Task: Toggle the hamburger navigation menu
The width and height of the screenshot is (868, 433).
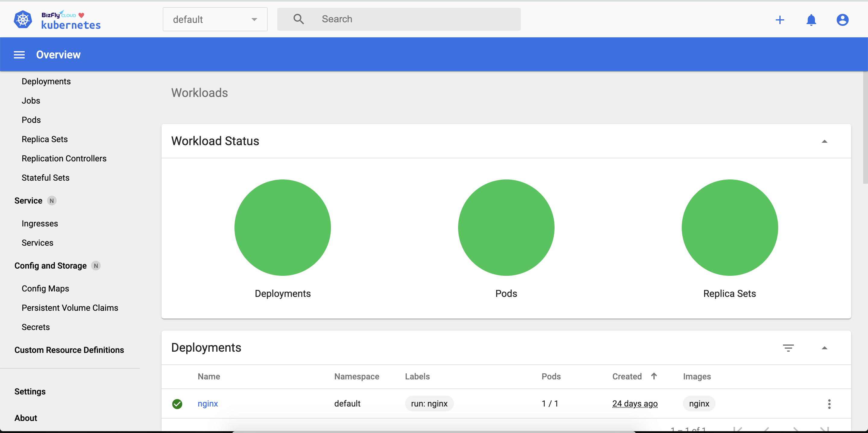Action: [19, 55]
